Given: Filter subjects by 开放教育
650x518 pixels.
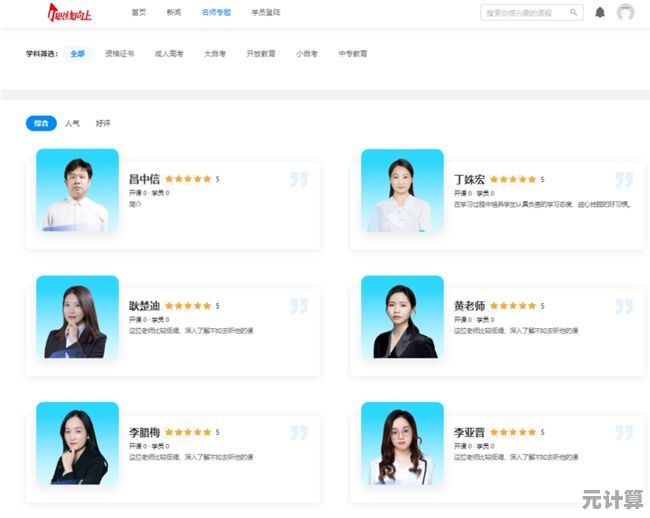Looking at the screenshot, I should point(260,54).
